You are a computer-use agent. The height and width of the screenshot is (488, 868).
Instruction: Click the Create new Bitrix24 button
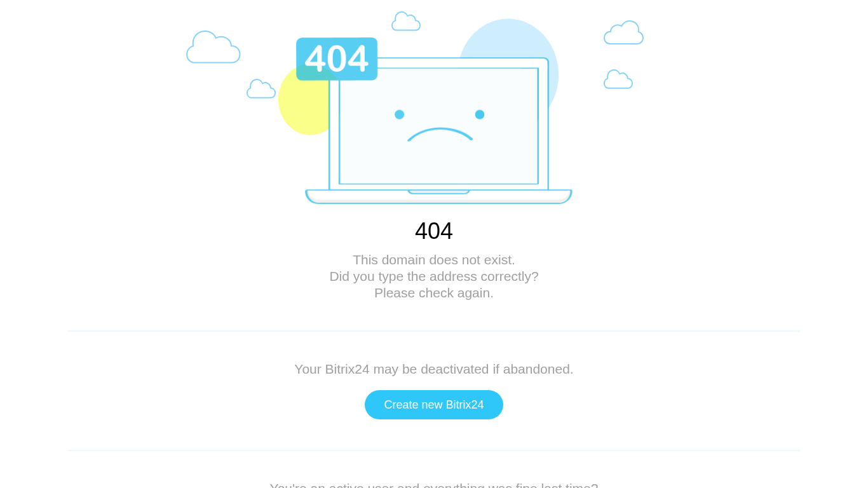coord(434,405)
